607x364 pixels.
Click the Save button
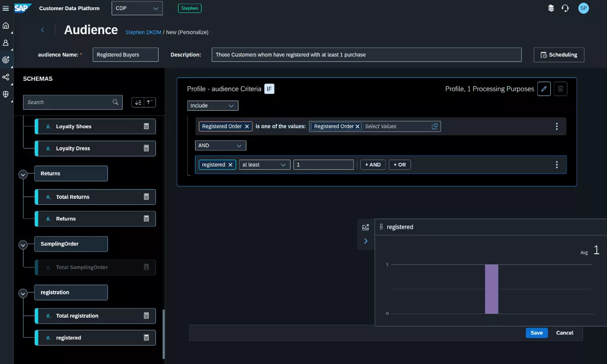[x=536, y=333]
